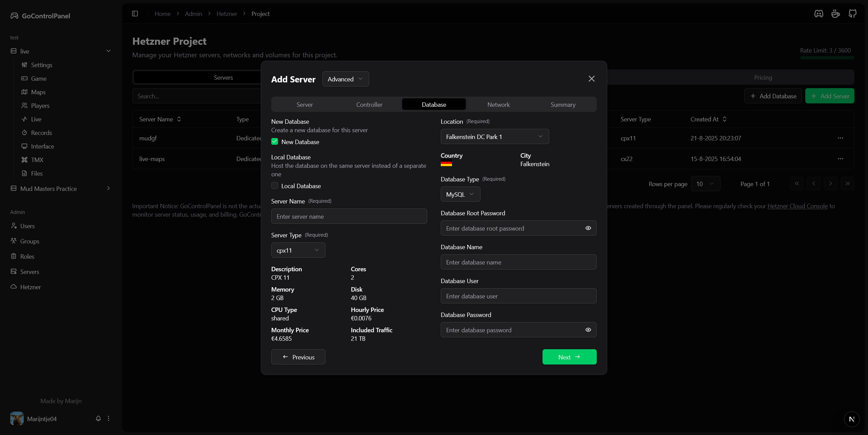Click the Enter server name field
868x435 pixels.
(x=349, y=216)
